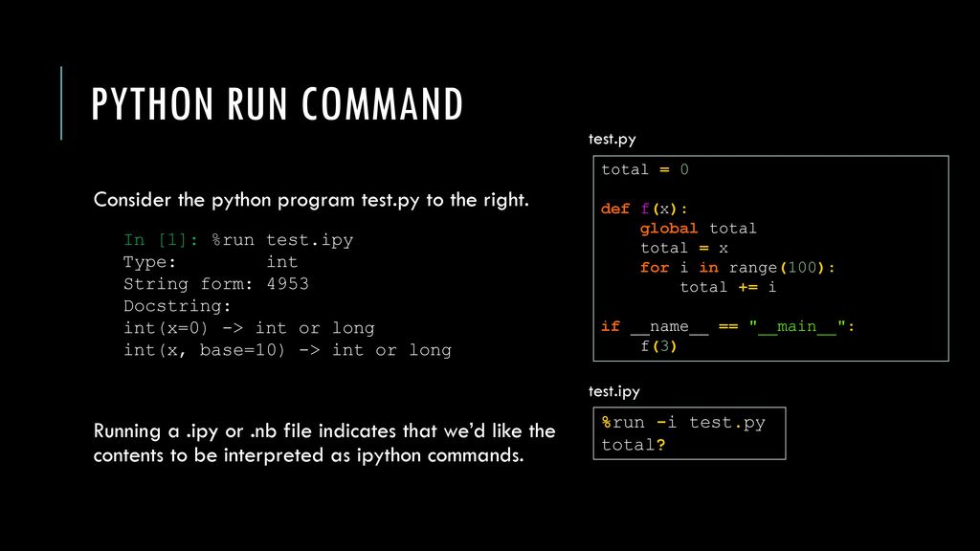Click the 'total = x' code line
The height and width of the screenshot is (551, 980).
(x=684, y=248)
